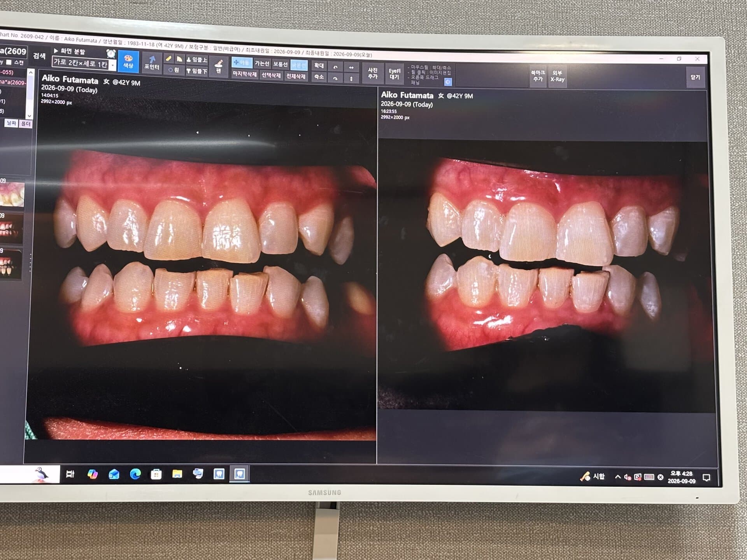Toggle the 이동 move mode
The height and width of the screenshot is (560, 747).
pyautogui.click(x=242, y=62)
